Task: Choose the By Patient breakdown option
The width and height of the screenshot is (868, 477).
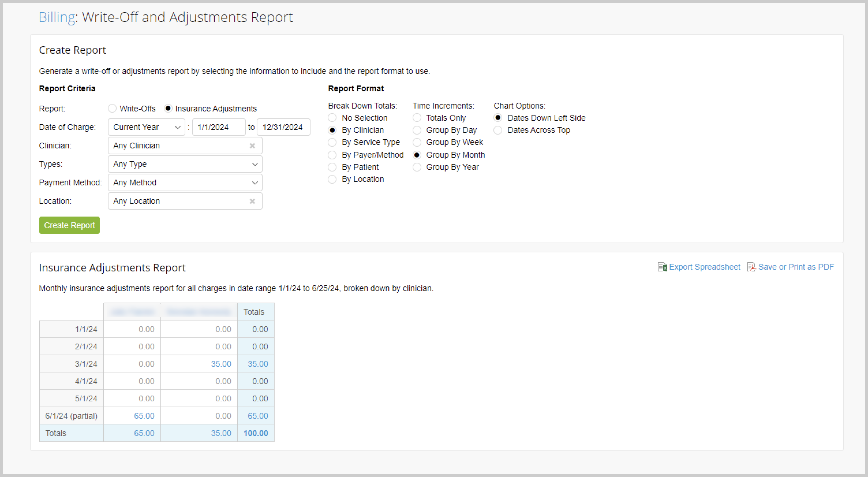Action: point(332,167)
